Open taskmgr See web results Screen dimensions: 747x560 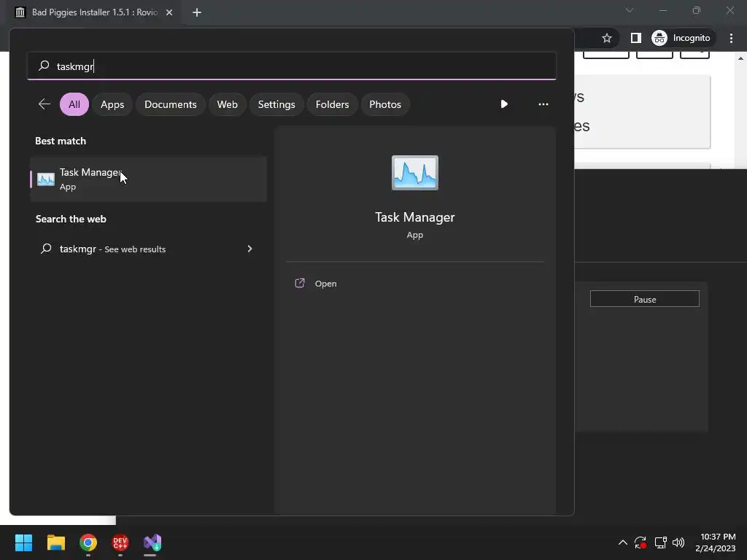(148, 249)
